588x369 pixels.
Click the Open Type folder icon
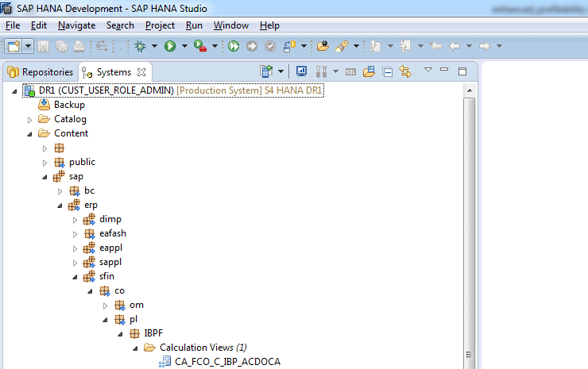point(323,46)
